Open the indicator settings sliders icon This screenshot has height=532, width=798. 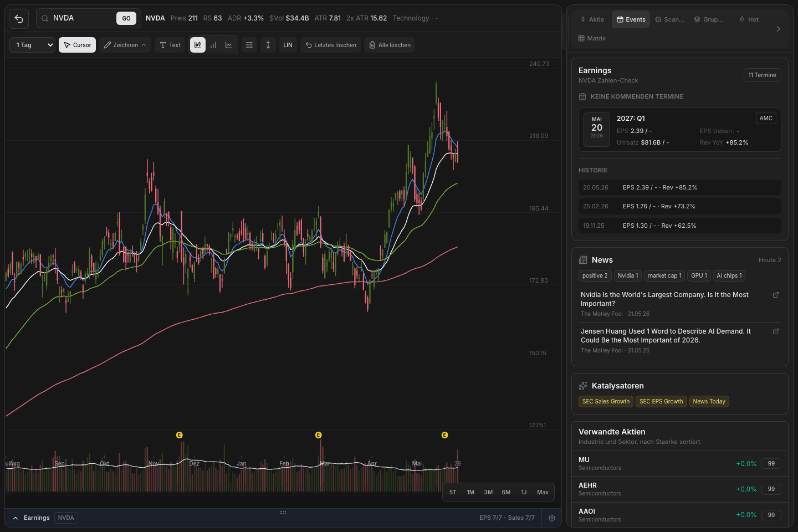click(x=249, y=45)
